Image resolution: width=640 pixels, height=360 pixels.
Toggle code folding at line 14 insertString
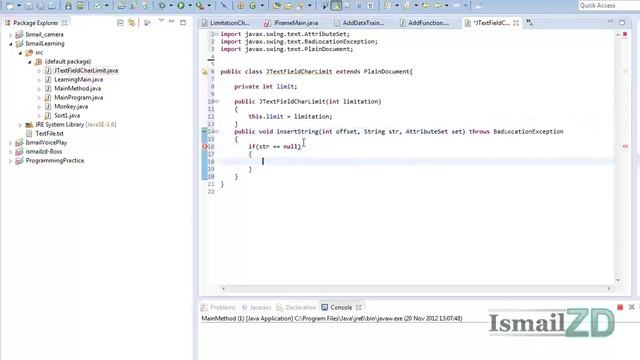(217, 131)
